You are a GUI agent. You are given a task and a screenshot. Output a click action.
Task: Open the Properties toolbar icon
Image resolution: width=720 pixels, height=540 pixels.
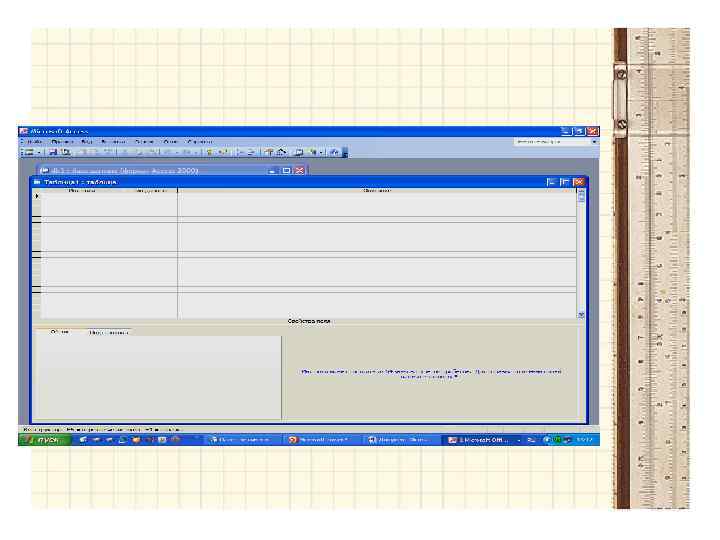pos(269,152)
